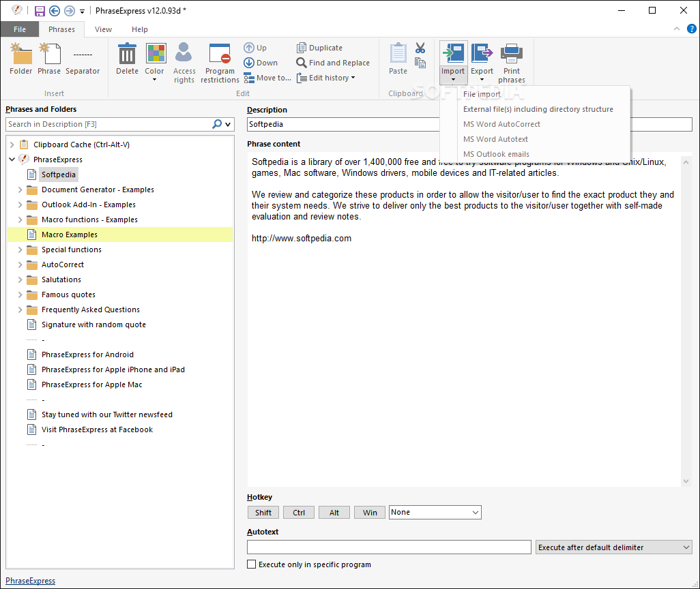Copy selection with copy icon
Screen dimensions: 700x589
pos(420,63)
